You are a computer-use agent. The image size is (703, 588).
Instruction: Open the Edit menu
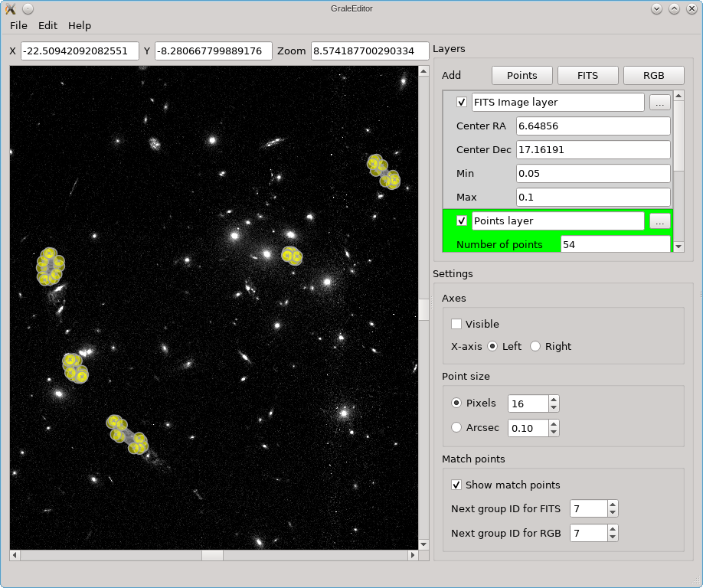click(47, 25)
